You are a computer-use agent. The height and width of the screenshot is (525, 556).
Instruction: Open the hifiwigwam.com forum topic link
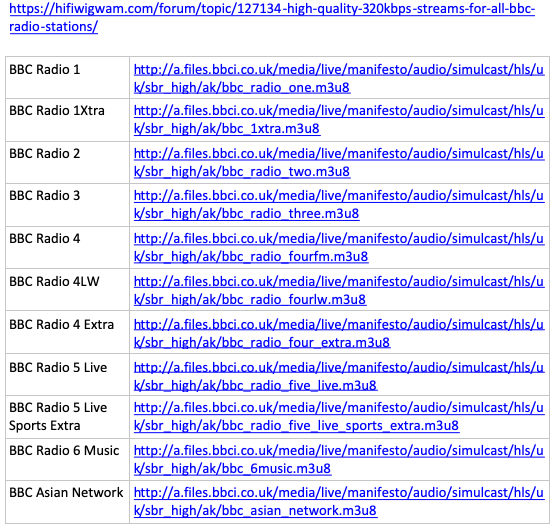point(272,18)
